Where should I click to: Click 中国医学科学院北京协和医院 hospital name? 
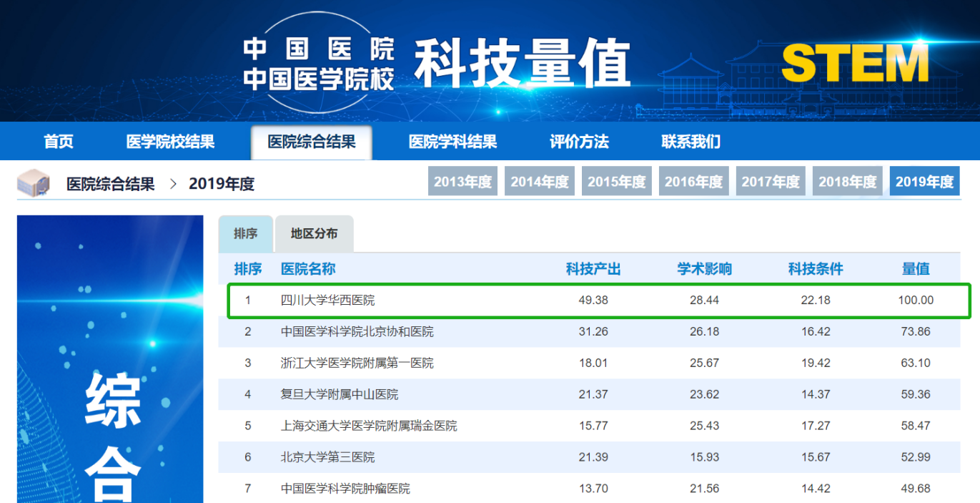click(357, 332)
